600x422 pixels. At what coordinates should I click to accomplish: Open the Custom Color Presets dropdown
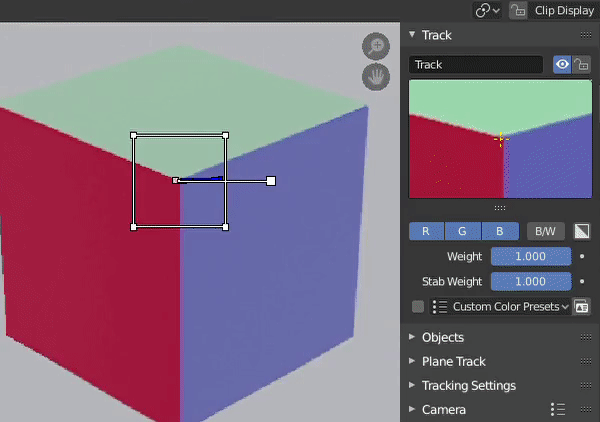501,307
